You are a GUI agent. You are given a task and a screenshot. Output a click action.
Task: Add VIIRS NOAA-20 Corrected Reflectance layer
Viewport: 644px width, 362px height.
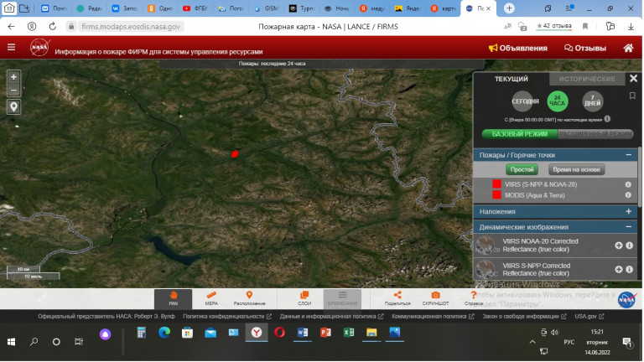click(x=619, y=245)
